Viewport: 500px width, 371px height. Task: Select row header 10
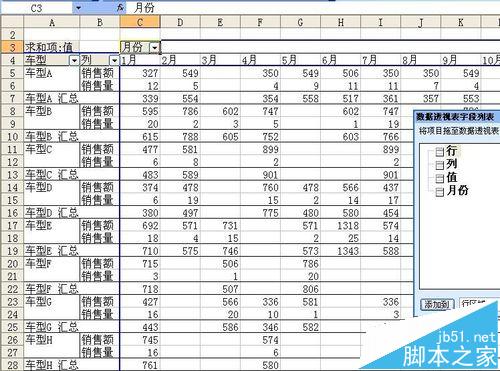[x=12, y=137]
